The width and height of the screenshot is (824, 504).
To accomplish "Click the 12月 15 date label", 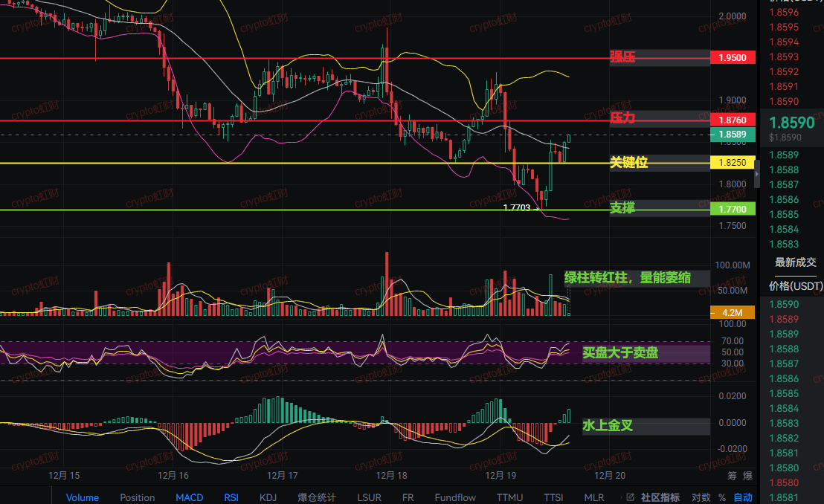I will pyautogui.click(x=64, y=476).
